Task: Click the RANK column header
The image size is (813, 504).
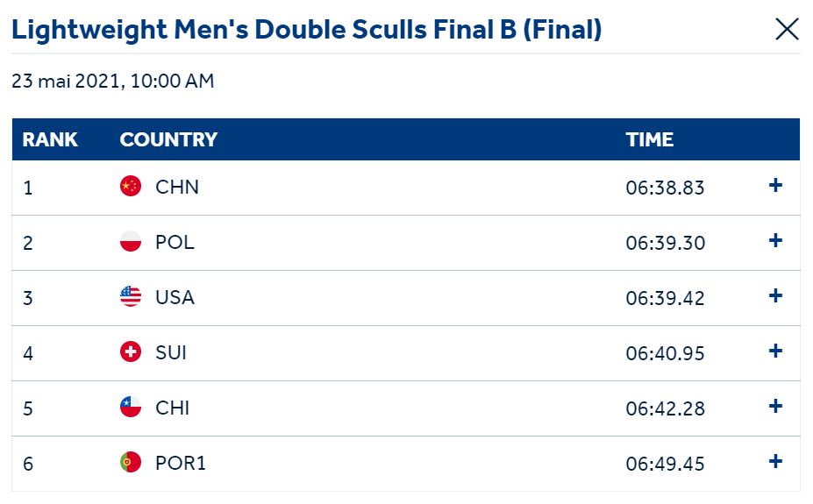Action: (50, 139)
